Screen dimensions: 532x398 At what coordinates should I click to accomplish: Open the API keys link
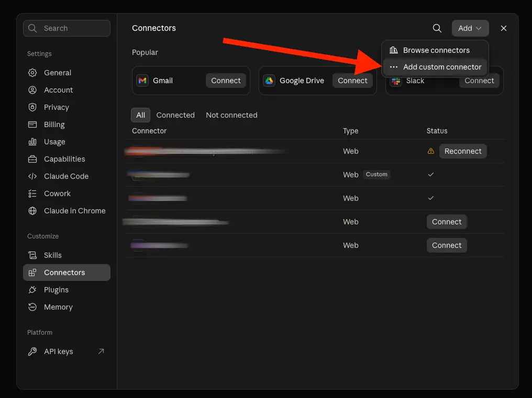[66, 351]
